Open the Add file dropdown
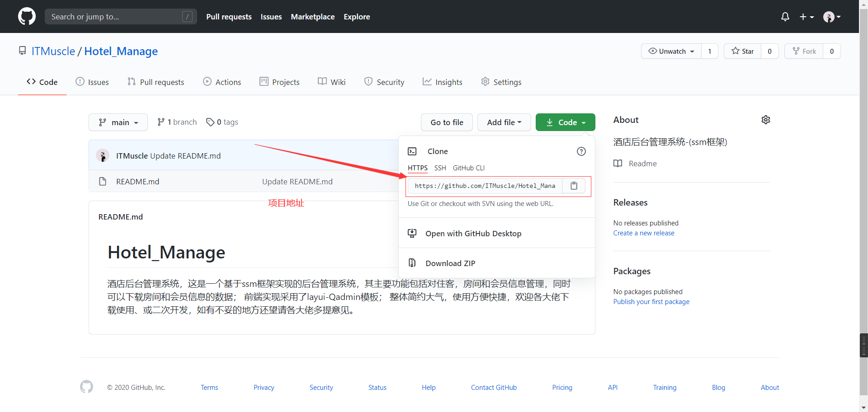The height and width of the screenshot is (412, 868). tap(504, 122)
